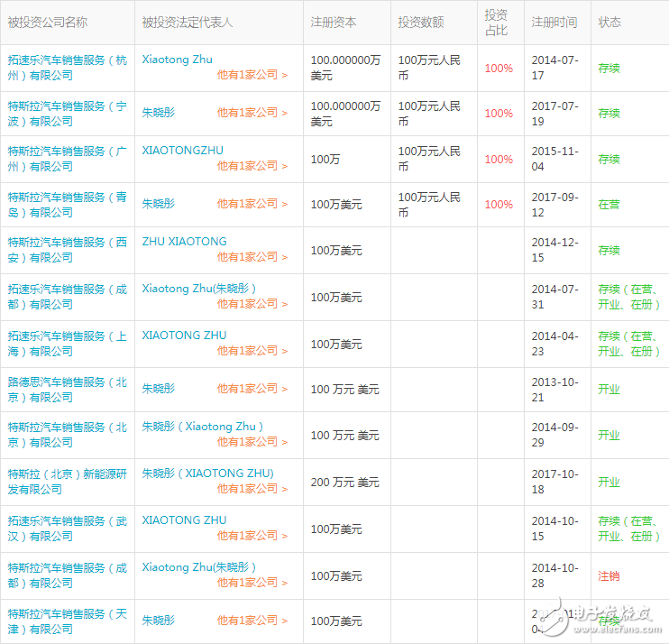Click 朱晓彤 (XIAOTONG ZHU) in 新能源研发 row
The image size is (669, 644).
pyautogui.click(x=207, y=474)
